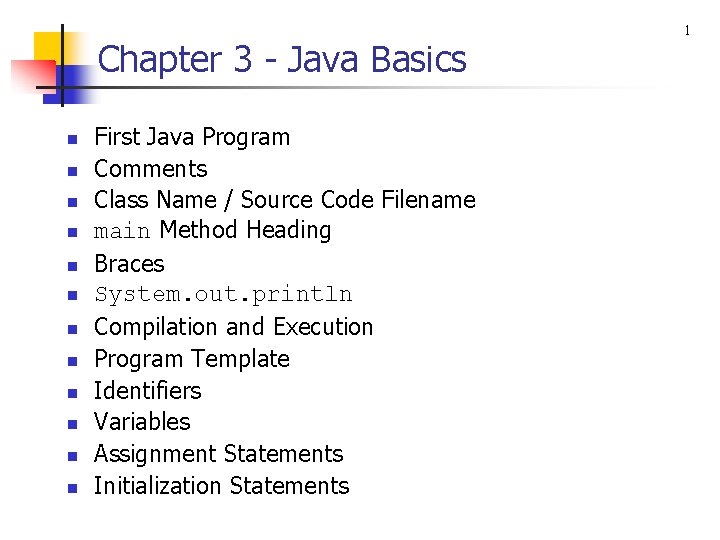Click the bullet marker beside "Braces"
The height and width of the screenshot is (540, 720).
(70, 266)
